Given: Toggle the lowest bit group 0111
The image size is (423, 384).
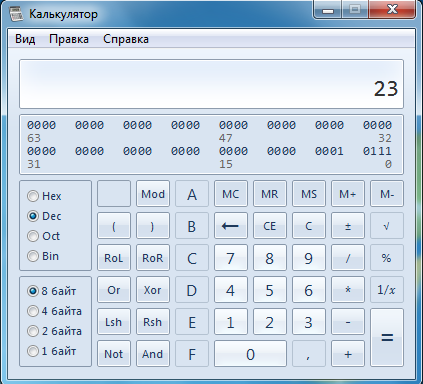Looking at the screenshot, I should (377, 151).
